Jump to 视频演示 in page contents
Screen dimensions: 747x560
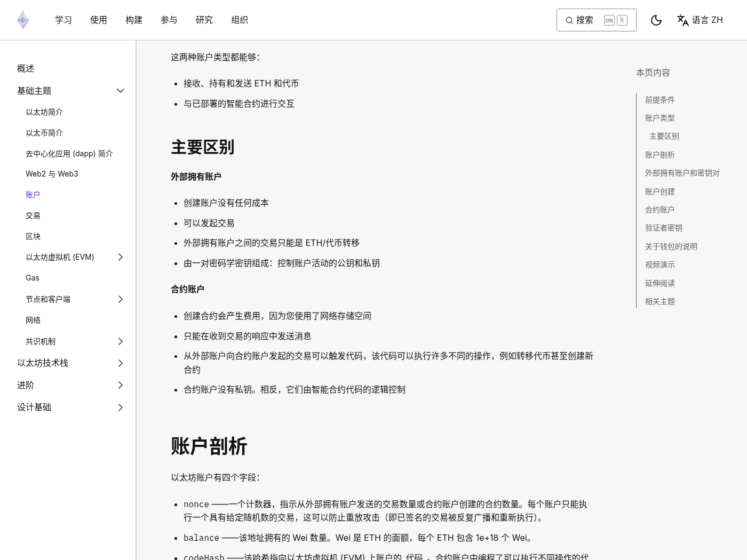point(660,265)
